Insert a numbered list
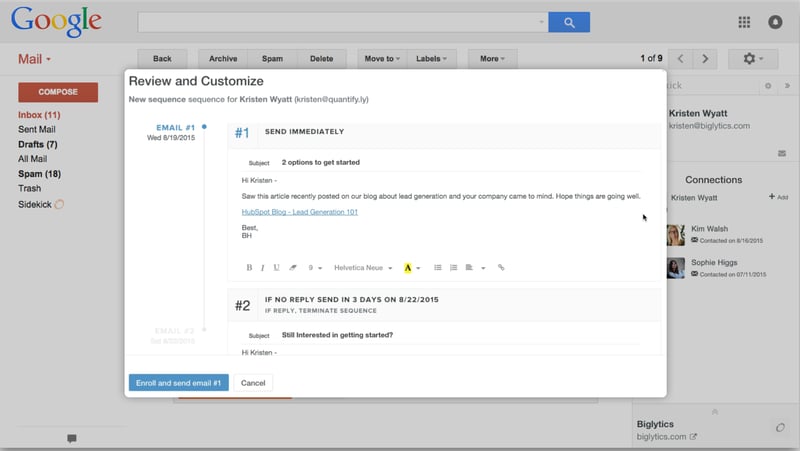 pyautogui.click(x=453, y=267)
